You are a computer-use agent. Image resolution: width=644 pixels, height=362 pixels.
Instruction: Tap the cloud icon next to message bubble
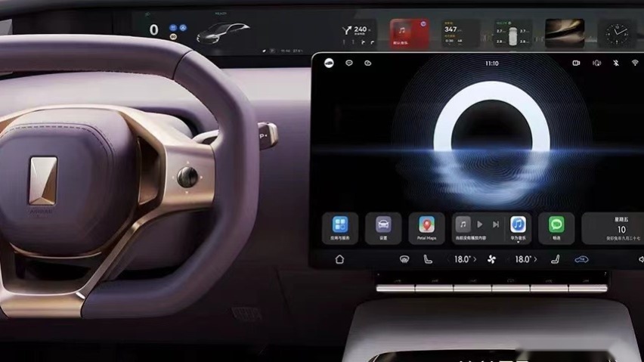point(367,63)
